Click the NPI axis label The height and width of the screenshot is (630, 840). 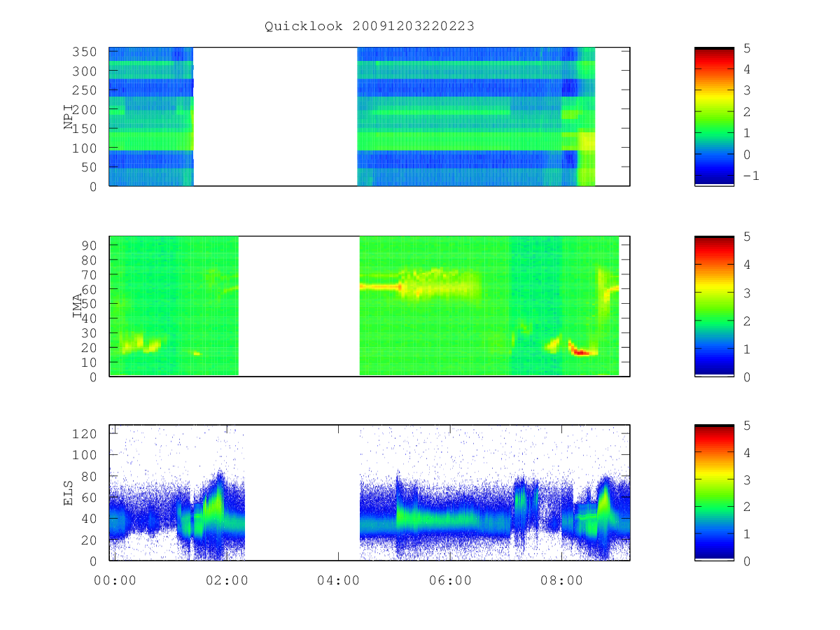coord(69,117)
